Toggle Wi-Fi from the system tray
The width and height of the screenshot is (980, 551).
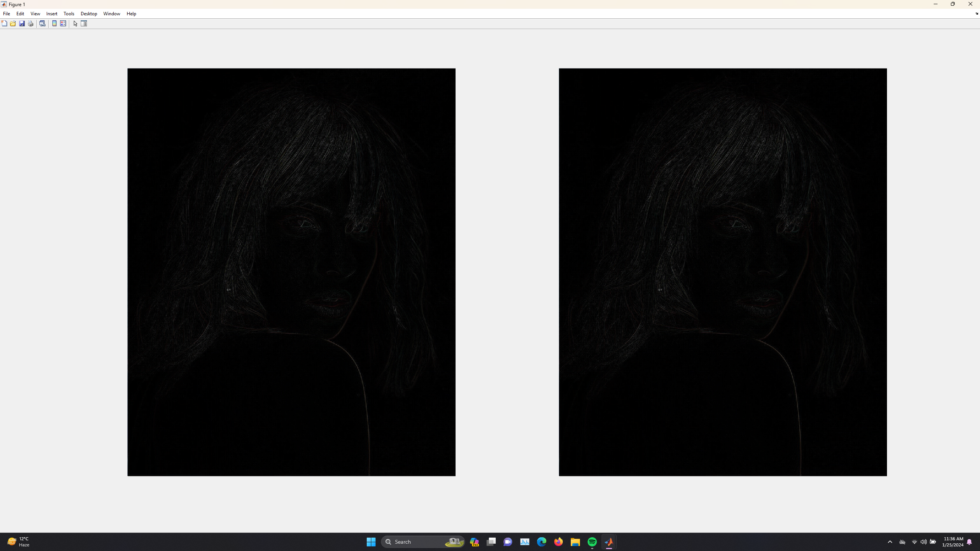(914, 542)
